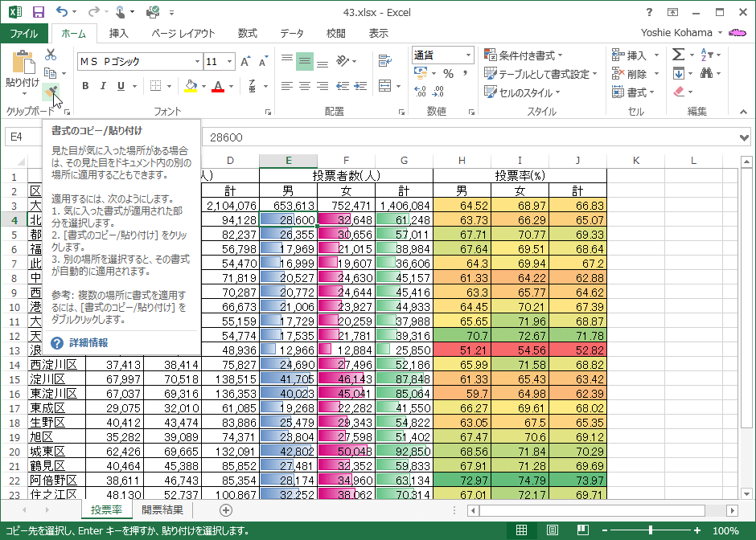
Task: Toggle center horizontal alignment
Action: [x=305, y=86]
